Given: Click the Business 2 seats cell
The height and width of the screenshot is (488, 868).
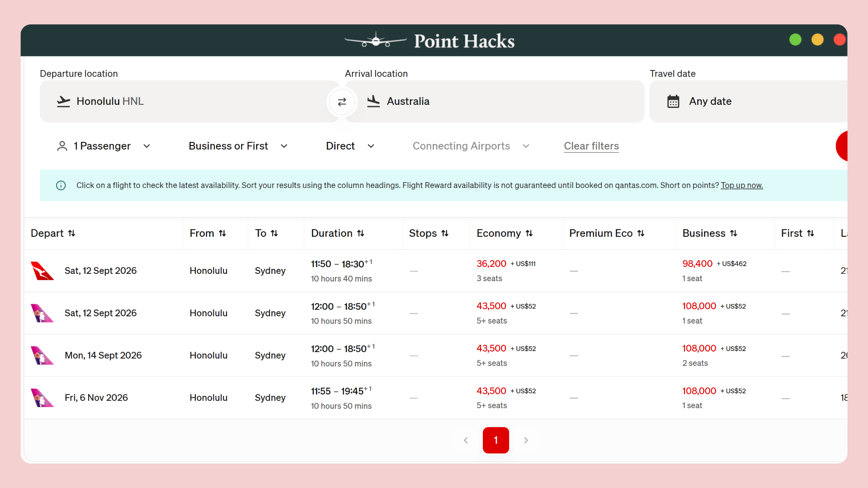Looking at the screenshot, I should pos(695,363).
